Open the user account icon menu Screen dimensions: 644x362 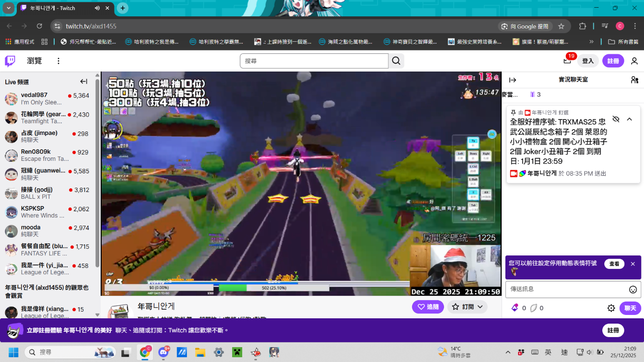point(634,61)
